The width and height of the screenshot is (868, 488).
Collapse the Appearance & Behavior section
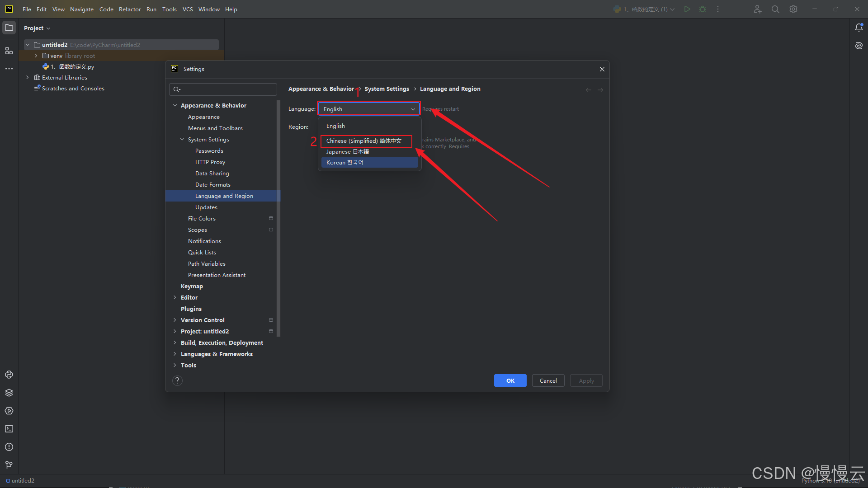pyautogui.click(x=175, y=105)
